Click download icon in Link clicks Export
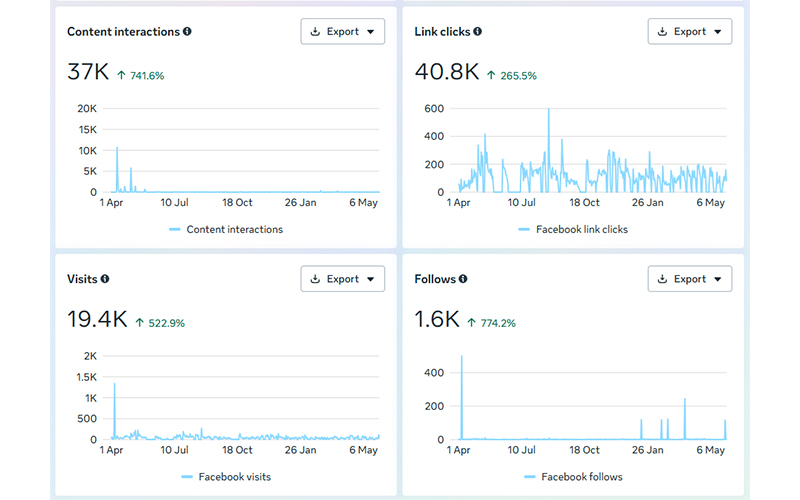The image size is (800, 500). pos(662,32)
